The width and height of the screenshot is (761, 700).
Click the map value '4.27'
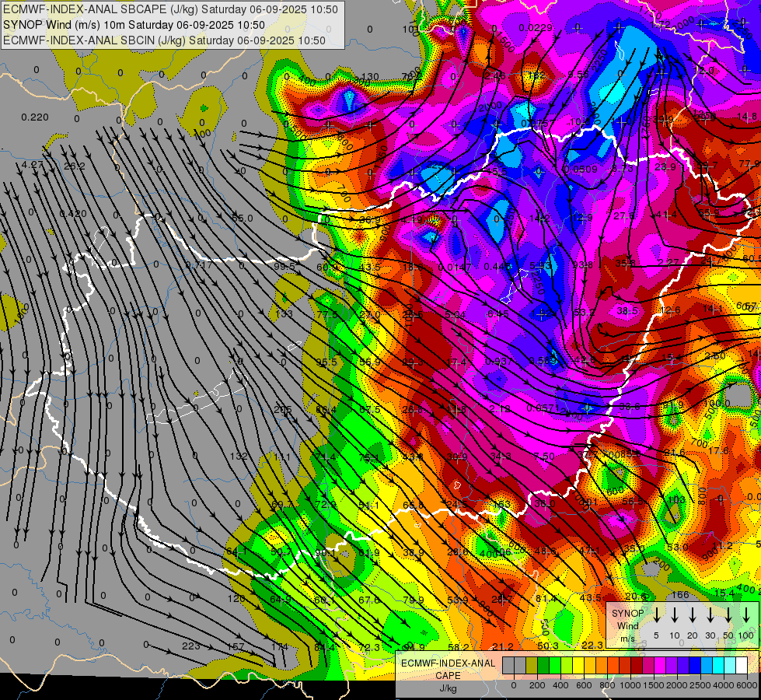coord(33,165)
